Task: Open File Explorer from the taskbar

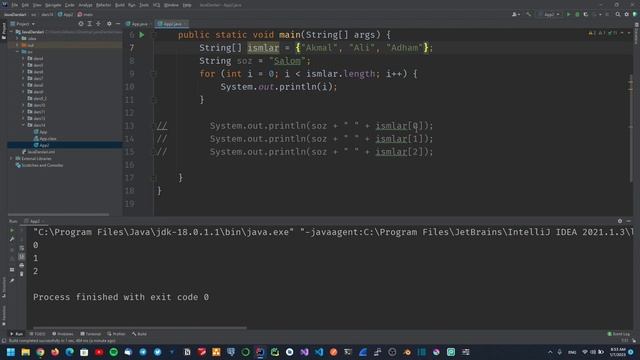Action: point(26,352)
